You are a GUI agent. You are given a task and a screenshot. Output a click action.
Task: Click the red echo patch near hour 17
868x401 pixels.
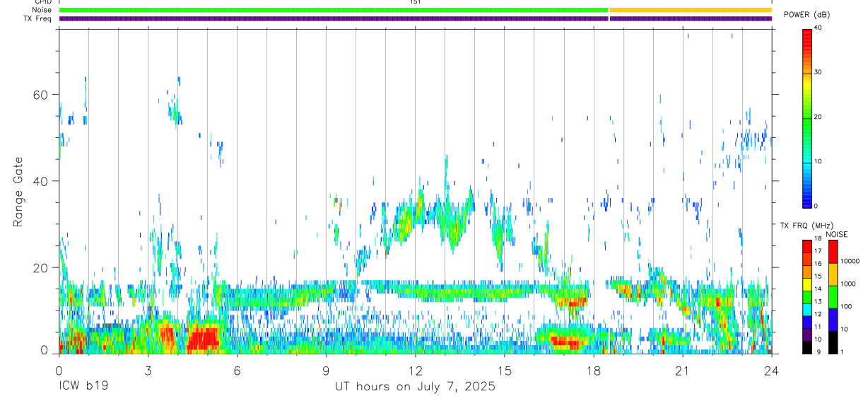coord(567,343)
